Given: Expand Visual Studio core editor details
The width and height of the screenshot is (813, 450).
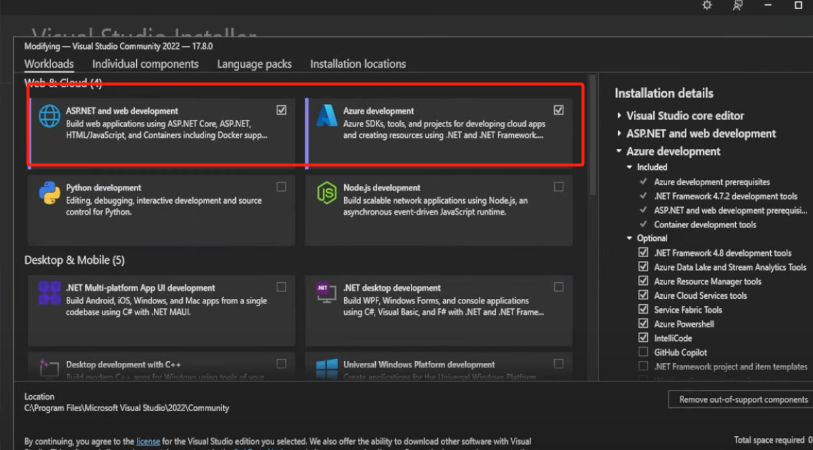Looking at the screenshot, I should [x=619, y=116].
